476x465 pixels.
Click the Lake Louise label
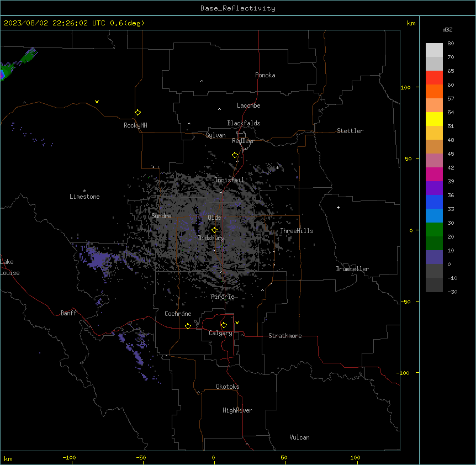[x=10, y=267]
